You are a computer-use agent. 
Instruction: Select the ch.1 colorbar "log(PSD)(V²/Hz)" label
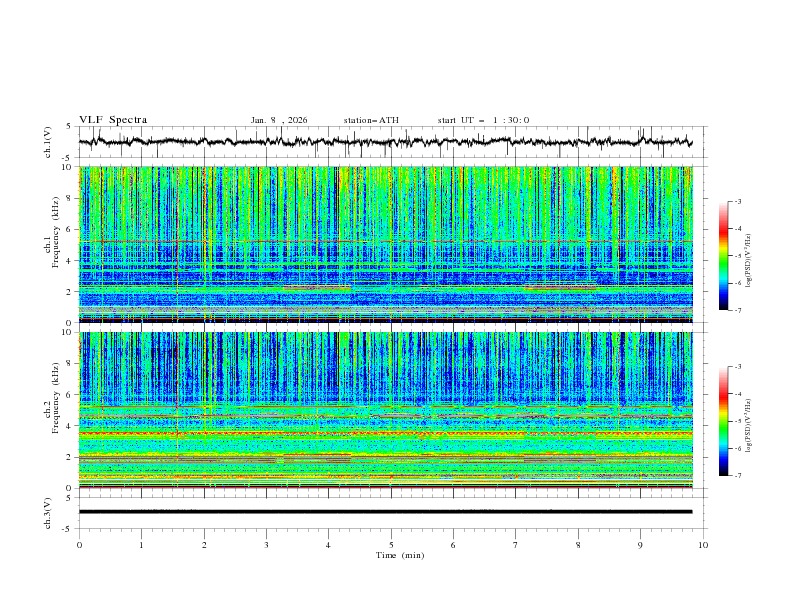tap(749, 260)
